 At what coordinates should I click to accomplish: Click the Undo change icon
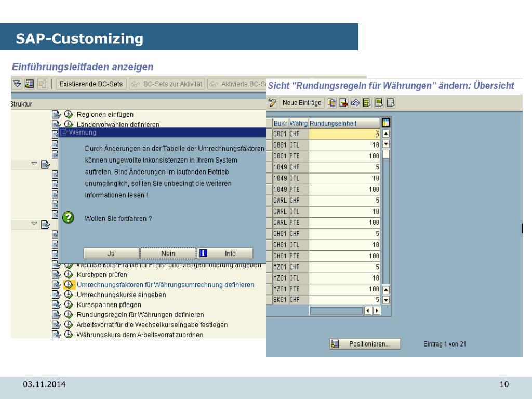coord(355,102)
